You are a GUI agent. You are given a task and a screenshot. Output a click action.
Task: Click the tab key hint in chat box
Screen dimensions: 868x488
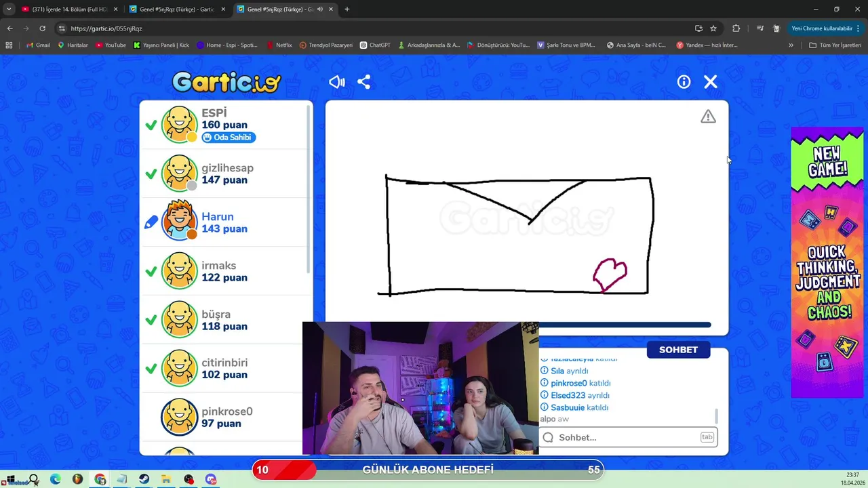pyautogui.click(x=707, y=437)
